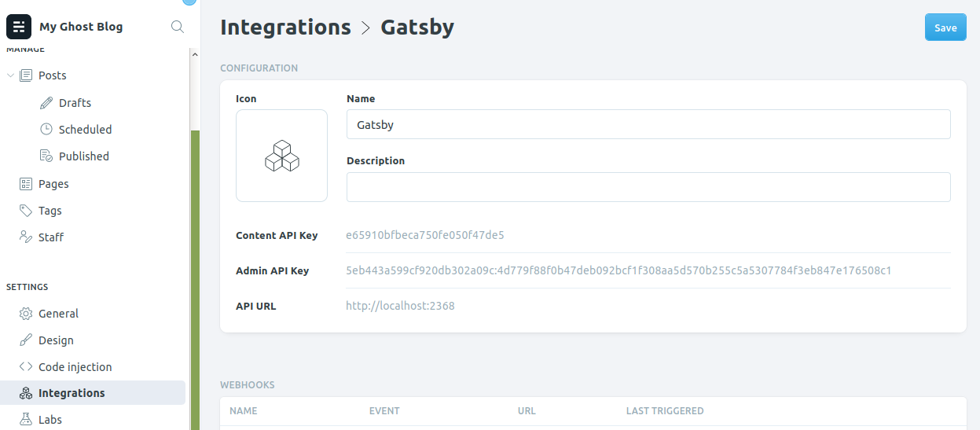This screenshot has height=430, width=980.
Task: Click the Staff people icon
Action: pyautogui.click(x=26, y=237)
